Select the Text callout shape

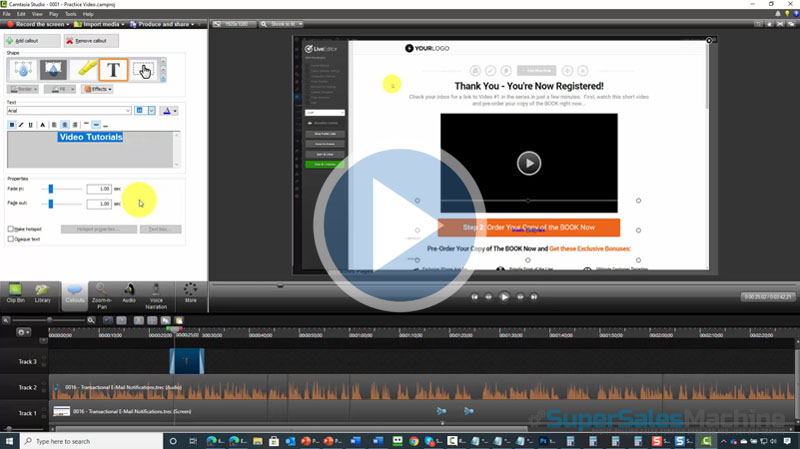point(113,69)
